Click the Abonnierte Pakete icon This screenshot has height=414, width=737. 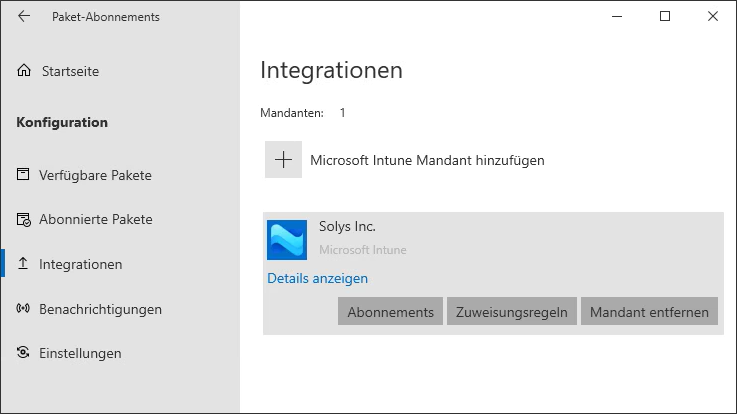click(24, 220)
